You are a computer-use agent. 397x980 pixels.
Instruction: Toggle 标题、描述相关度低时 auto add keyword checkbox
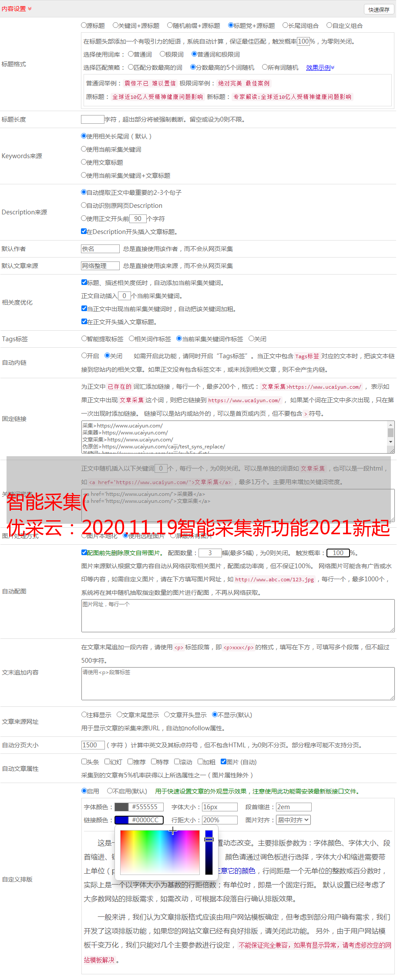pos(84,283)
